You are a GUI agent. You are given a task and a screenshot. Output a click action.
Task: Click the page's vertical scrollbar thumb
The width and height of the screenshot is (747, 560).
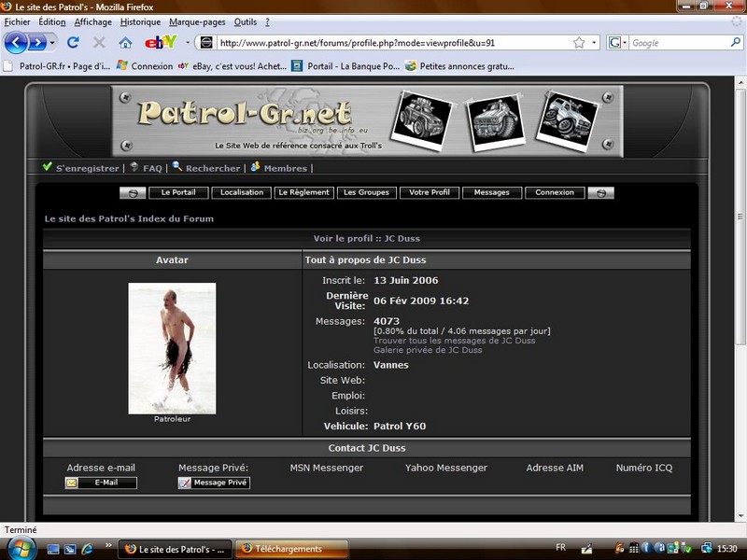(740, 217)
